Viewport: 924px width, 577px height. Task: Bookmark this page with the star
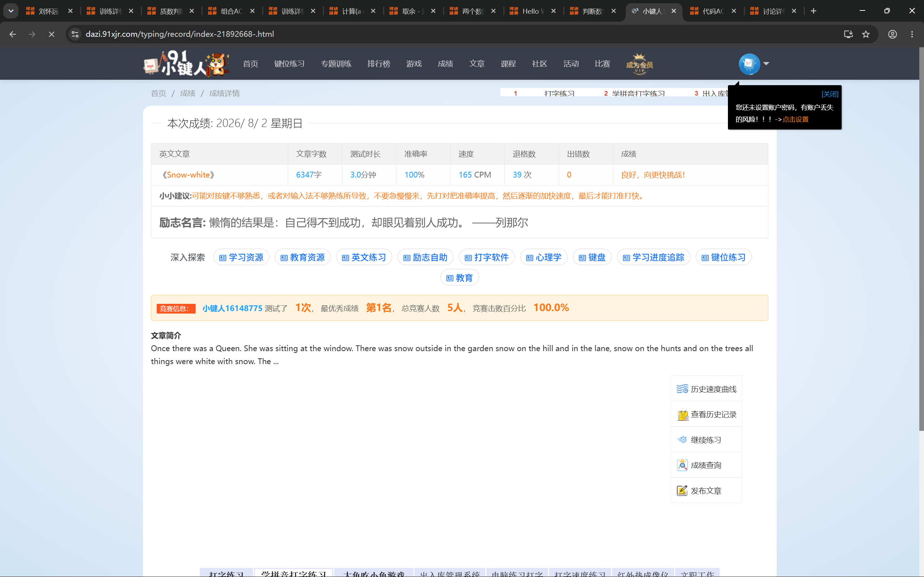point(866,34)
